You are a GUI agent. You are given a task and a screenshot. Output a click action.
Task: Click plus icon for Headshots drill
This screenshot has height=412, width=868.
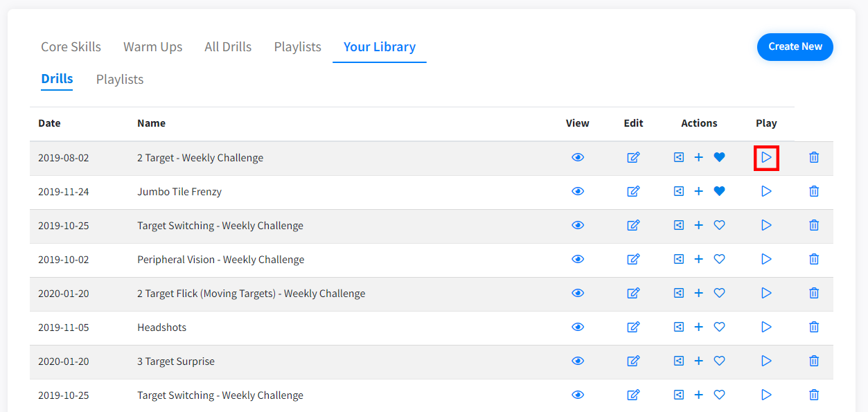(699, 328)
